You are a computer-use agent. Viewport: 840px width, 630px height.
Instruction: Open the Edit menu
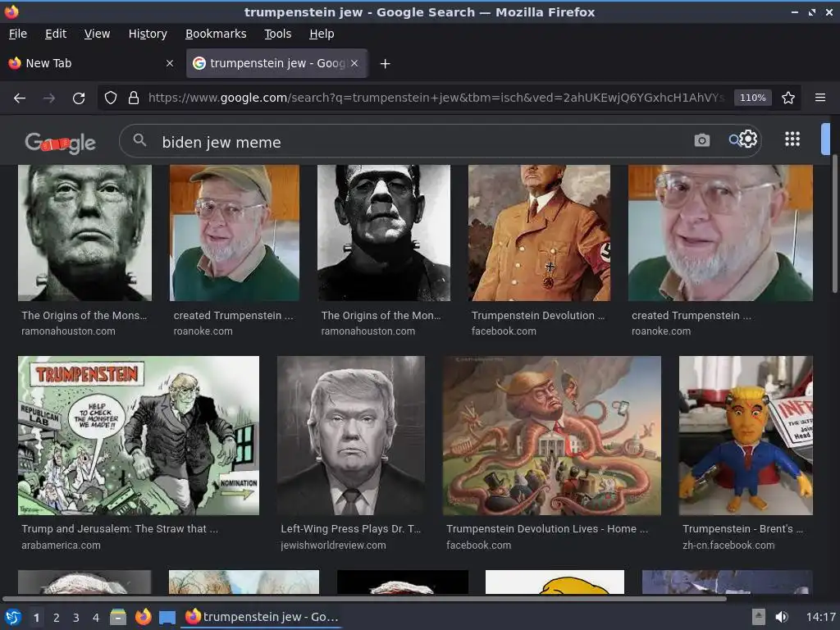[56, 34]
